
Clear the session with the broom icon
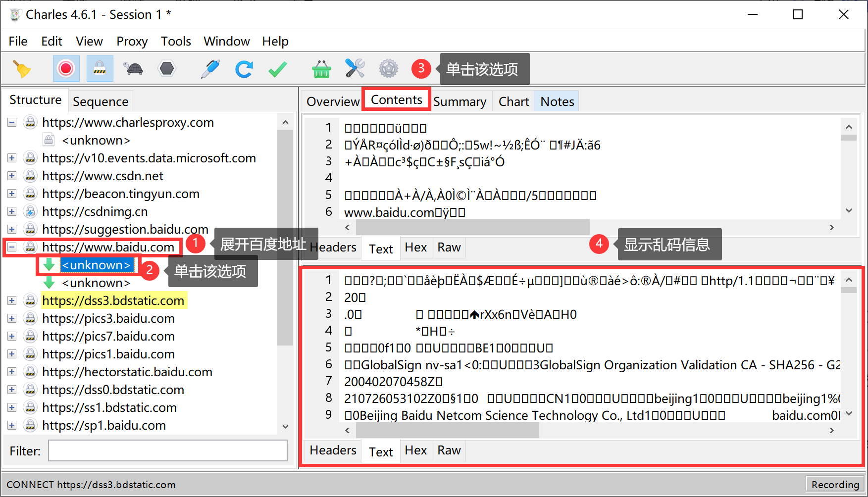coord(21,69)
